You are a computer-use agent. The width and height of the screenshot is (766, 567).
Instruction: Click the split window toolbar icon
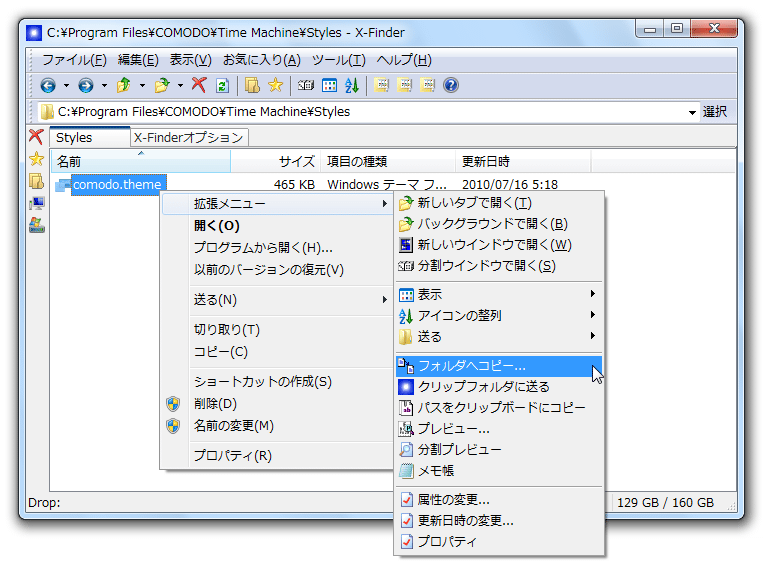coord(306,85)
